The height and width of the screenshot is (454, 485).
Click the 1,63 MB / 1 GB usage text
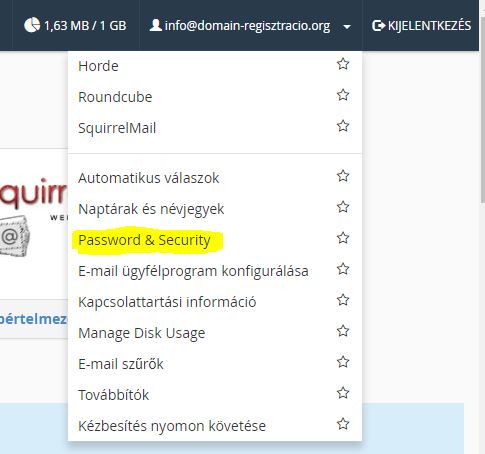[x=85, y=26]
